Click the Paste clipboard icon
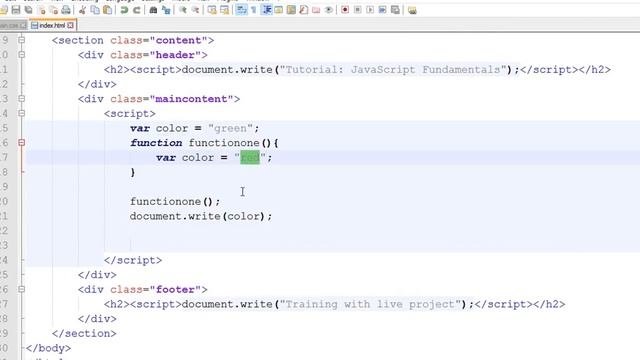This screenshot has height=360, width=640. coord(107,10)
